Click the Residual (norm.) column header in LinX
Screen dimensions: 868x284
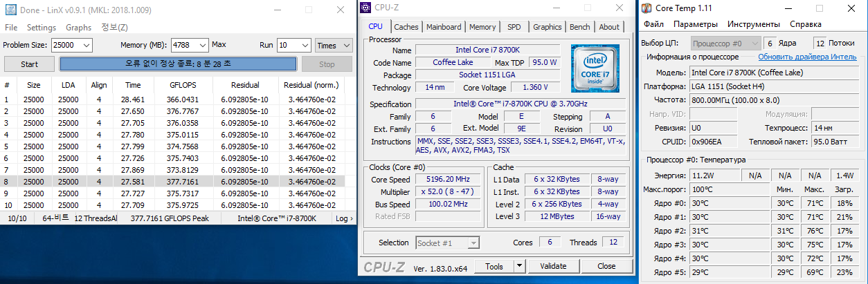(x=311, y=85)
